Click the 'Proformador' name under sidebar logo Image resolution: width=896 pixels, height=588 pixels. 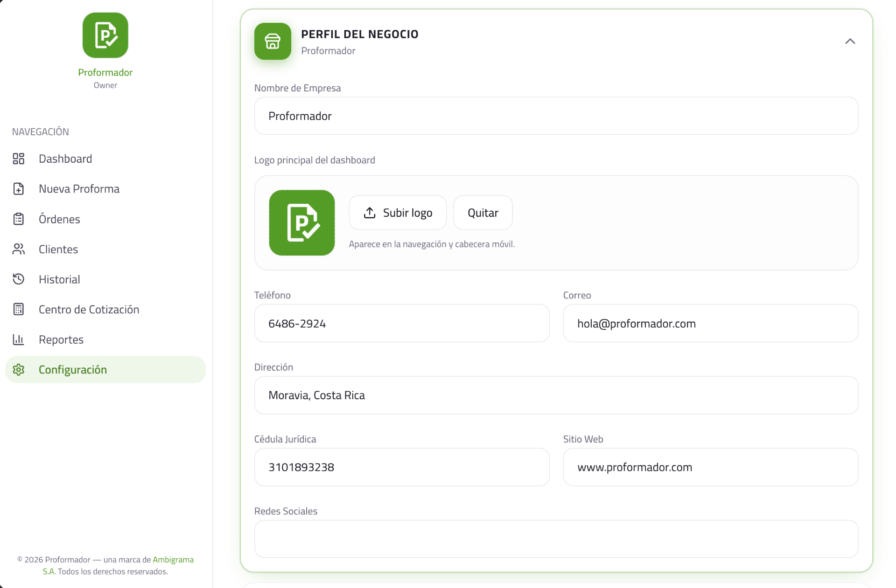point(105,72)
